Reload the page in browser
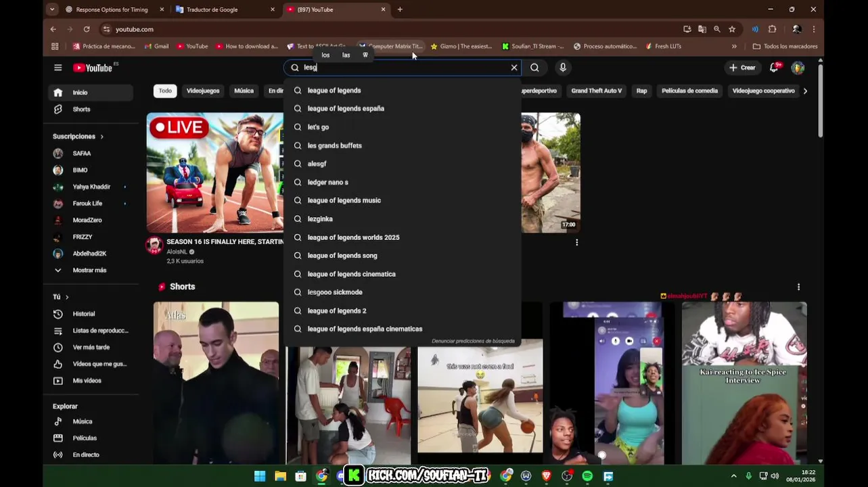This screenshot has height=487, width=868. [87, 29]
